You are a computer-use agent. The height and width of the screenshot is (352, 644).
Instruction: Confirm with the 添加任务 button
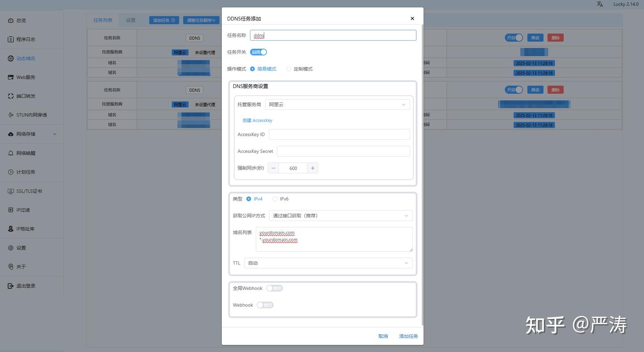coord(408,336)
